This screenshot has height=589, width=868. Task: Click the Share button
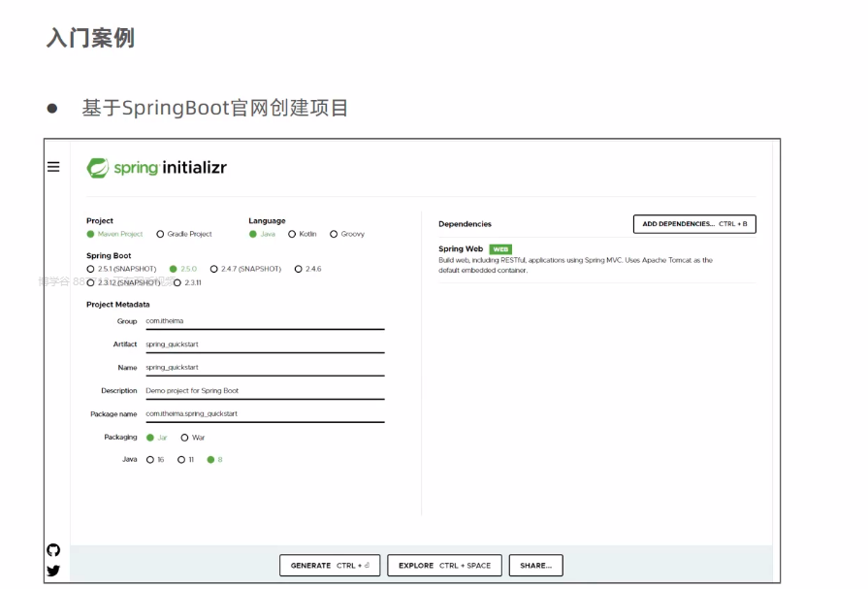(x=536, y=565)
